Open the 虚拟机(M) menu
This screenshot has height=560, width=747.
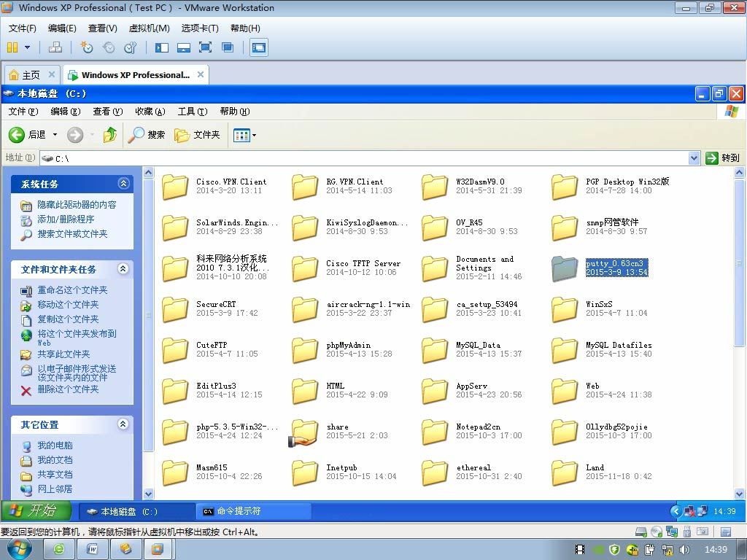[x=149, y=28]
